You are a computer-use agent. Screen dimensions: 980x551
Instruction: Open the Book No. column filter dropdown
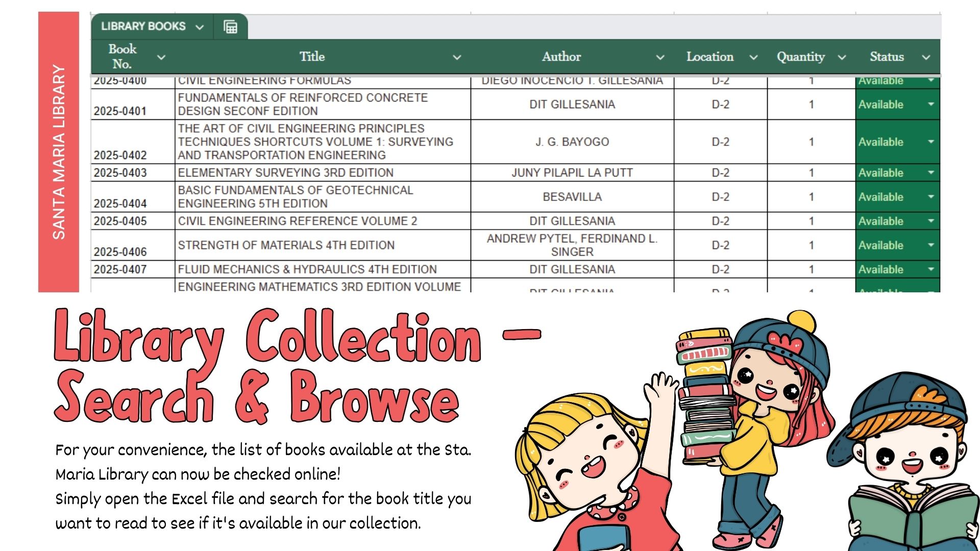pos(161,57)
